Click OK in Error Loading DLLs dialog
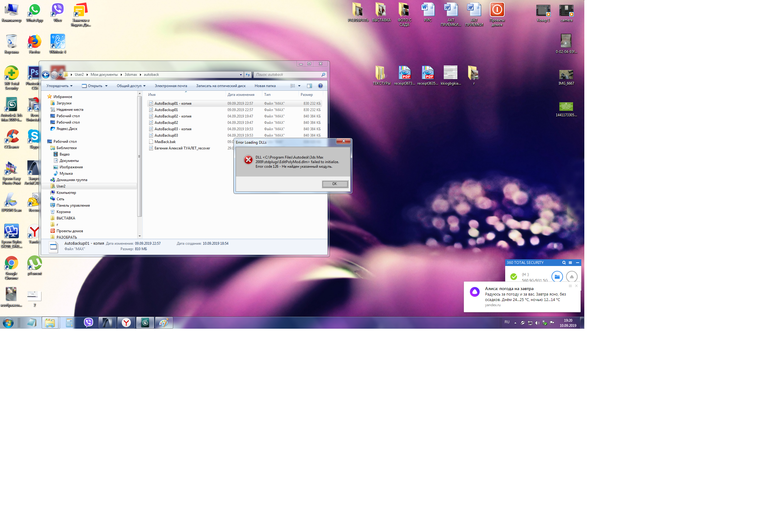Image resolution: width=773 pixels, height=532 pixels. tap(335, 184)
